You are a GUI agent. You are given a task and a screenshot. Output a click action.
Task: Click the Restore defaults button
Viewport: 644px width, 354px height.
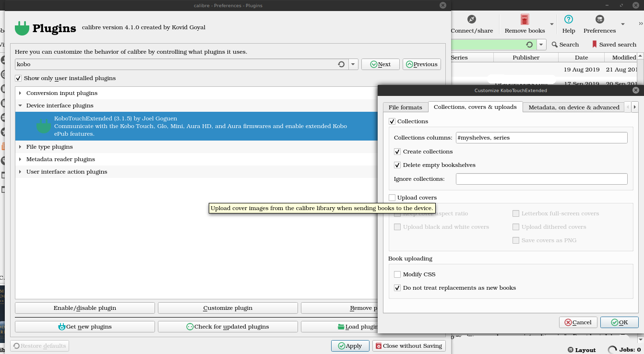click(x=39, y=346)
